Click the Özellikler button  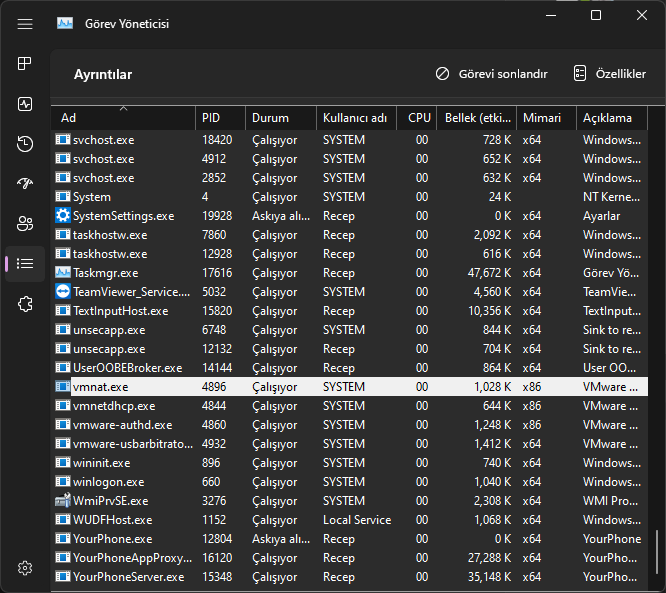coord(609,74)
